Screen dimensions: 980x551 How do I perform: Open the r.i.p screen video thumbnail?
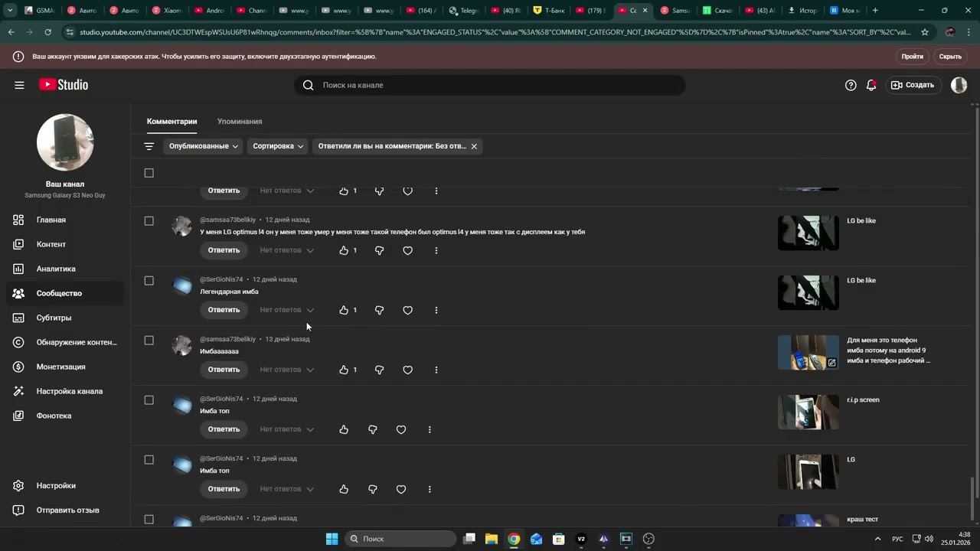(x=808, y=412)
